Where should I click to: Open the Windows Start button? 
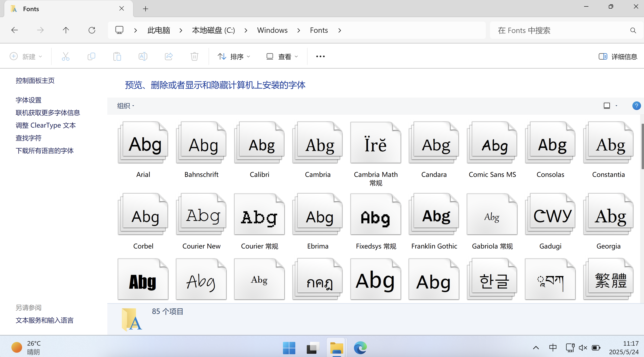click(289, 348)
